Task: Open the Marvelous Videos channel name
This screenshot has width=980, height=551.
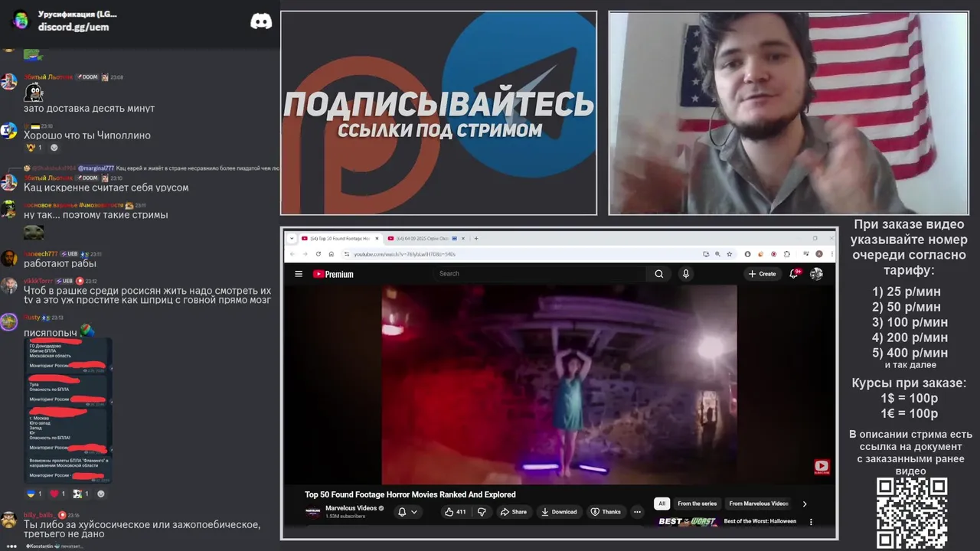Action: [351, 508]
